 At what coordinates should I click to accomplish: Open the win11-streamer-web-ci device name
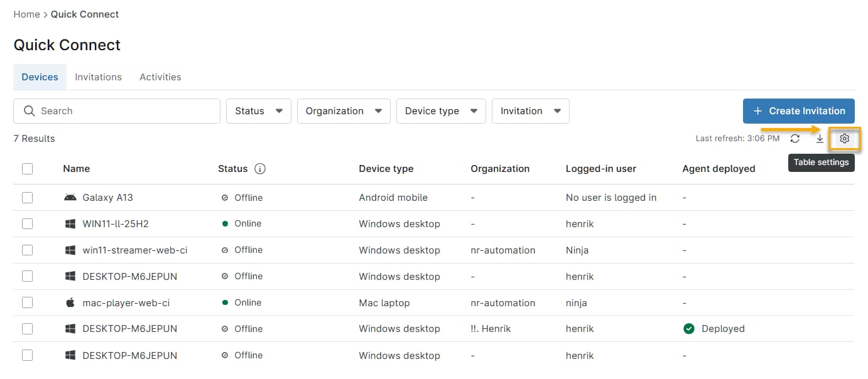pos(135,250)
